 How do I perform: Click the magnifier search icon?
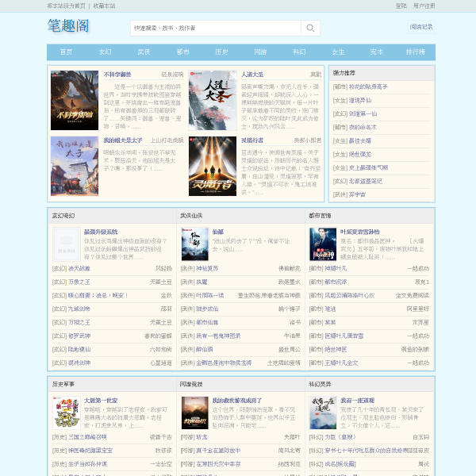(310, 28)
